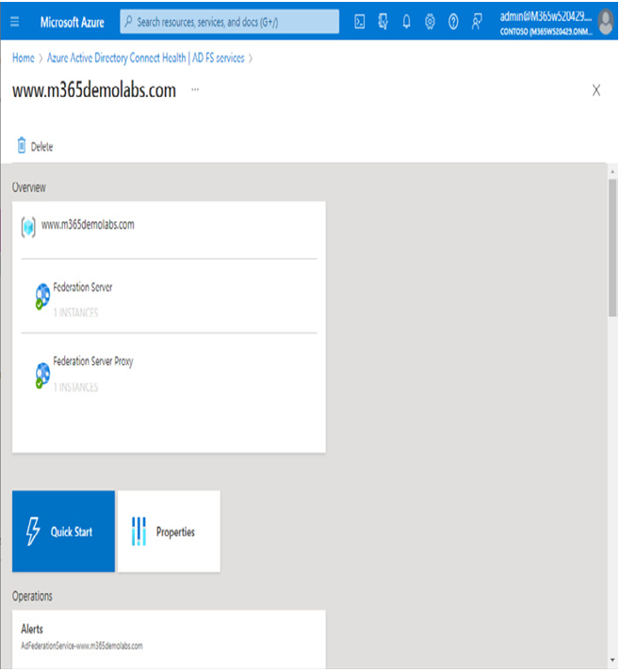Screen dimensions: 620x672
Task: Open the Azure portal hamburger menu
Action: (x=14, y=22)
